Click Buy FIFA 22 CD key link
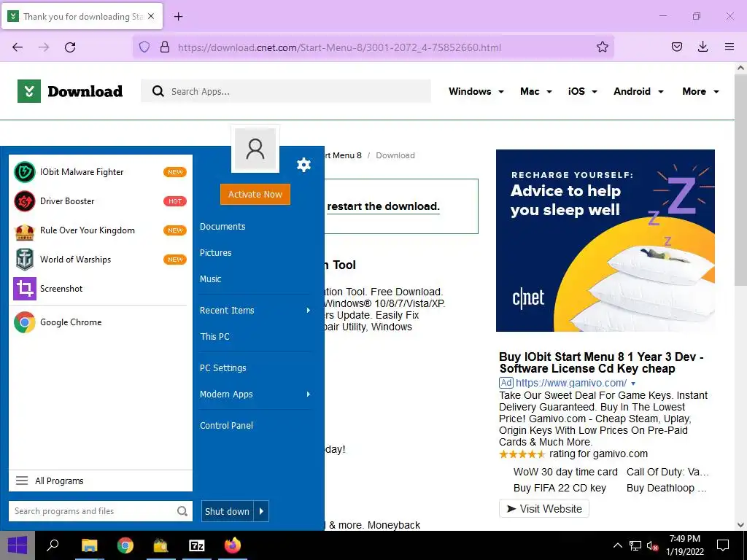This screenshot has height=560, width=747. click(x=560, y=488)
